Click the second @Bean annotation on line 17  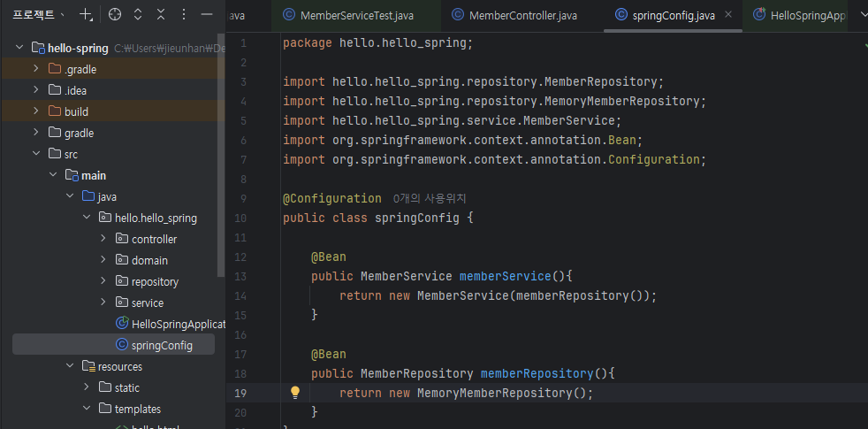point(329,354)
